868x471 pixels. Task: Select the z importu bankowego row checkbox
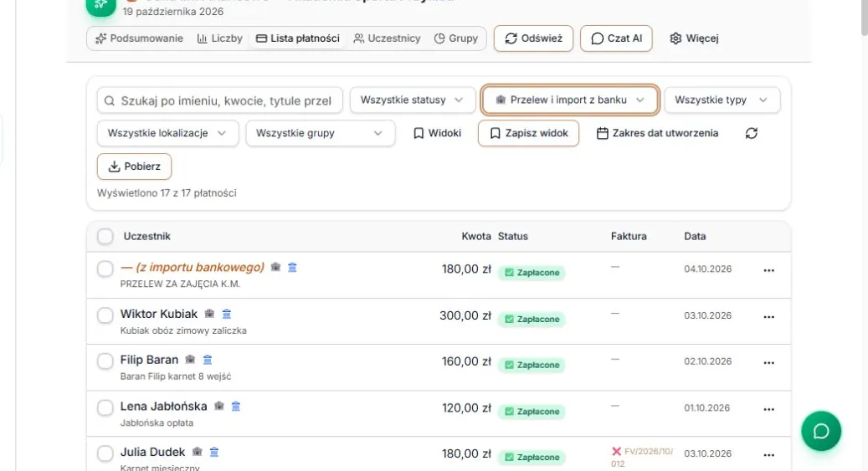[x=105, y=269]
